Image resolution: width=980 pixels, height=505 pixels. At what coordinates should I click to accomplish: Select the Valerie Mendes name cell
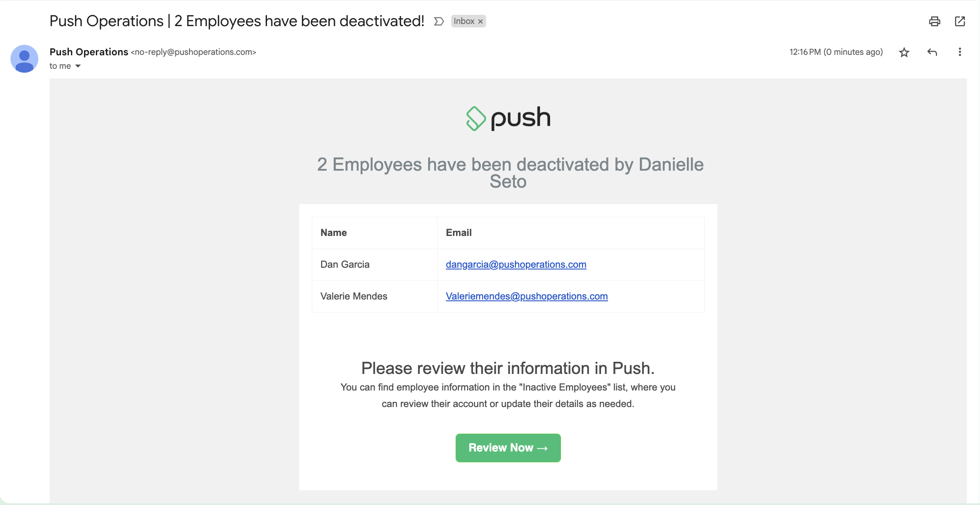375,296
